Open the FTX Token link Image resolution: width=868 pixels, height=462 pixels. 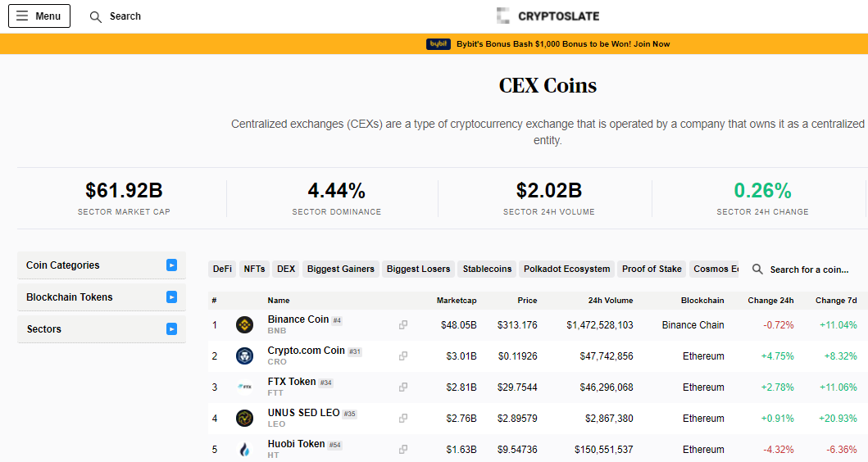(x=291, y=382)
